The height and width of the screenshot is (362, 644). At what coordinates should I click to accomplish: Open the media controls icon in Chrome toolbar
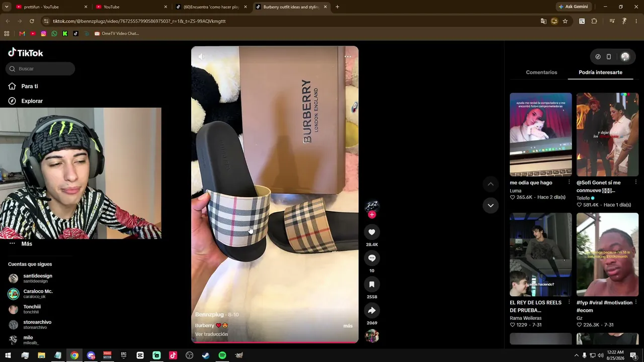tap(612, 21)
